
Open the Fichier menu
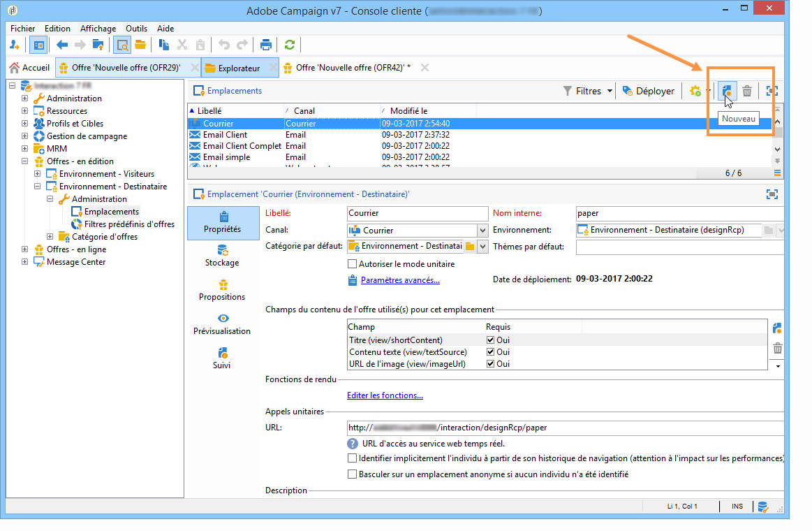(23, 29)
